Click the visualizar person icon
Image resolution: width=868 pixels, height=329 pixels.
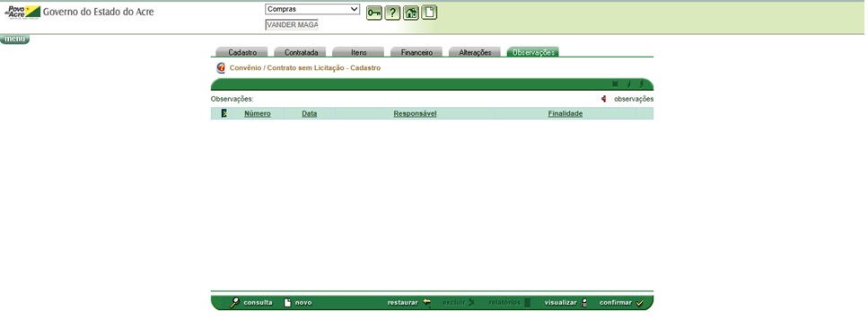tap(583, 303)
